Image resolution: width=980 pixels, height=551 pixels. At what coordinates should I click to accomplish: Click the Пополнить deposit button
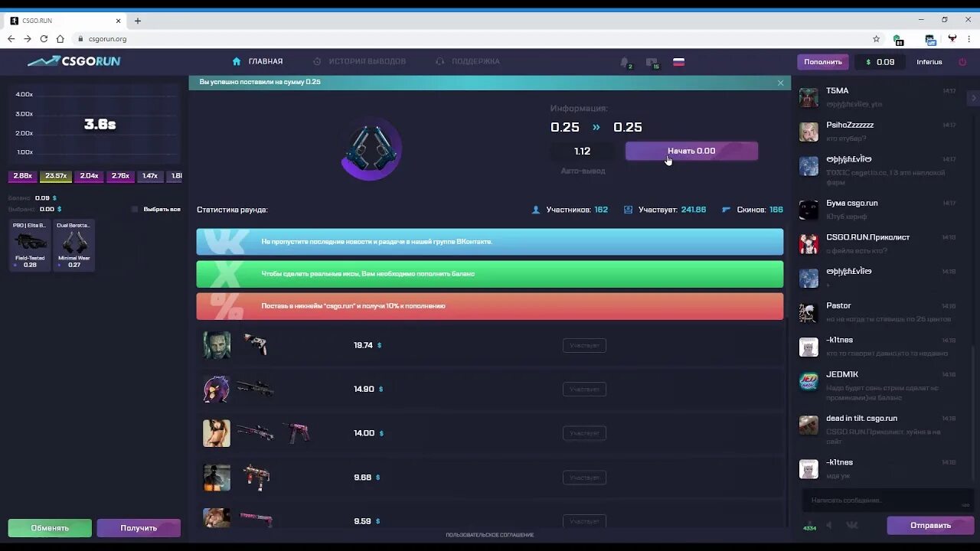pos(823,62)
